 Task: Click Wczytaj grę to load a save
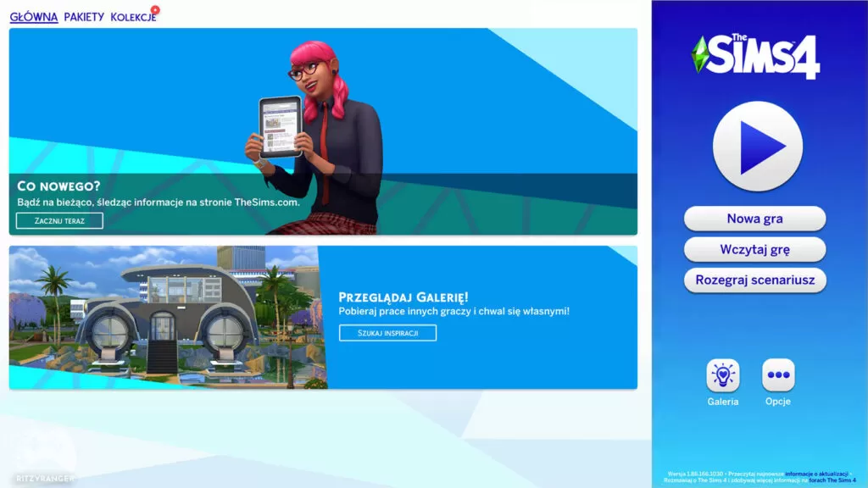tap(754, 250)
